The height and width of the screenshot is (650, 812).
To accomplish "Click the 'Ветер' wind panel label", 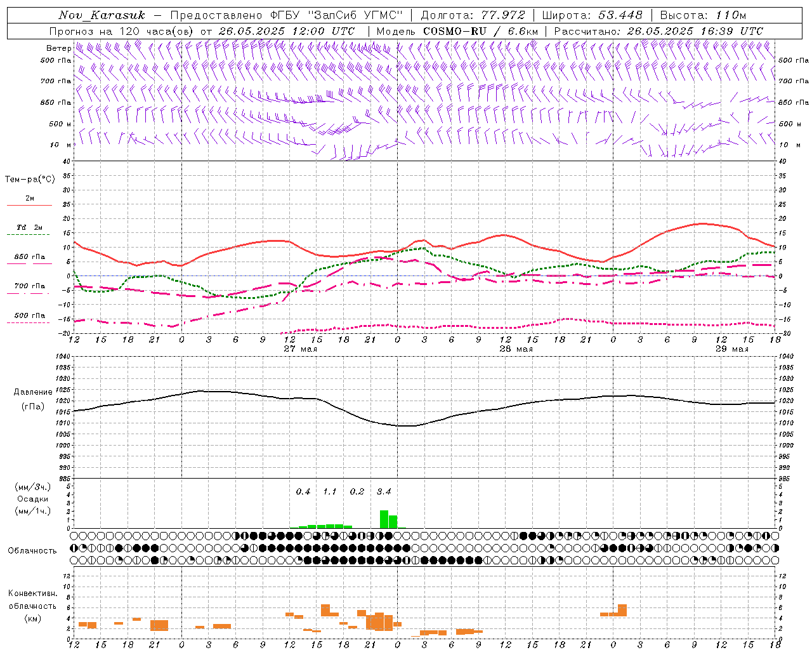I will click(59, 48).
